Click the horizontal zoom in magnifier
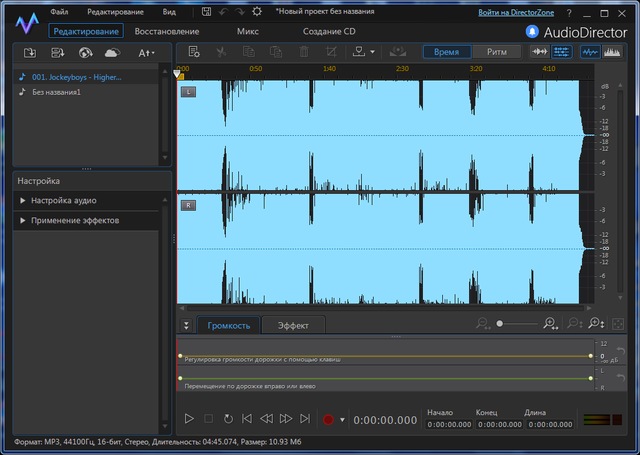The width and height of the screenshot is (640, 455). coord(550,324)
